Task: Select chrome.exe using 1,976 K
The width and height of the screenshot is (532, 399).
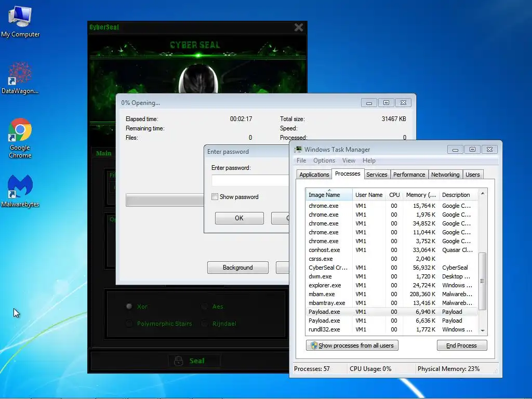Action: [391, 215]
